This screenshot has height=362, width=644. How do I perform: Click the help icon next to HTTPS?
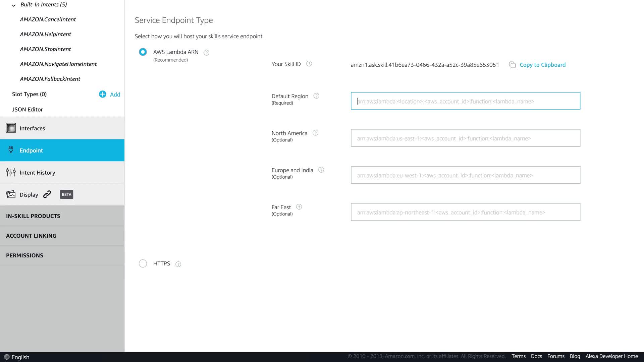178,264
